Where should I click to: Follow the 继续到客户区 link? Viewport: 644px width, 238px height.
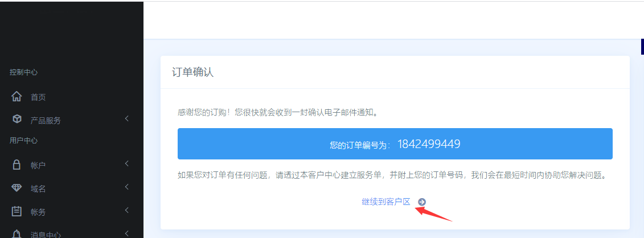[x=386, y=202]
